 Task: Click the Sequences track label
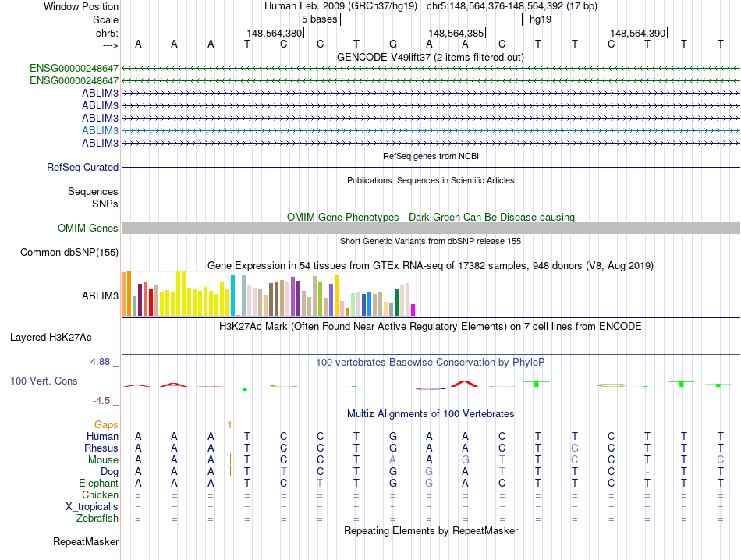click(93, 191)
